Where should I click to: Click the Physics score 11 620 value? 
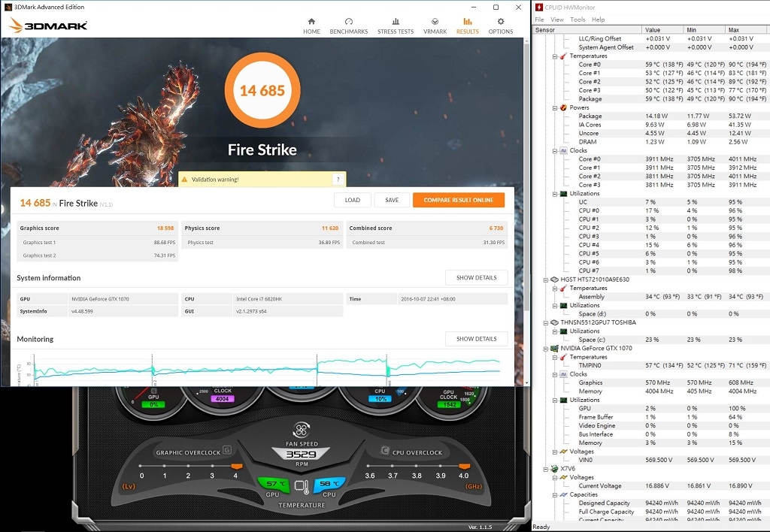330,228
